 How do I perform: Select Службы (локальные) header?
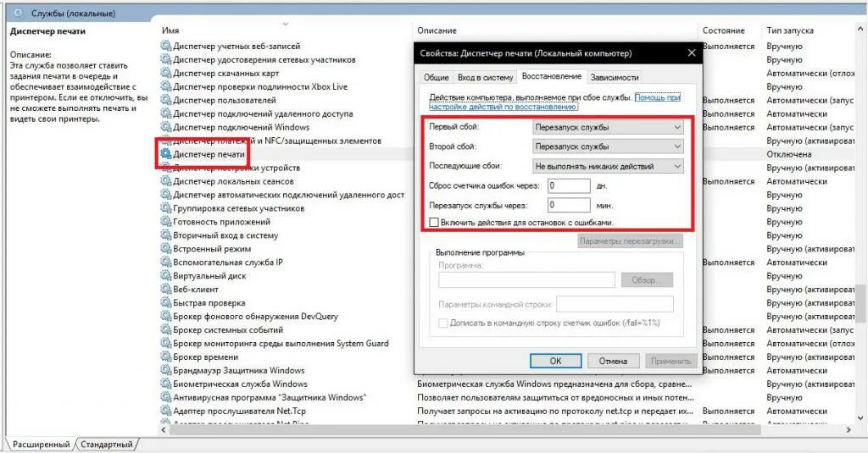pos(73,14)
